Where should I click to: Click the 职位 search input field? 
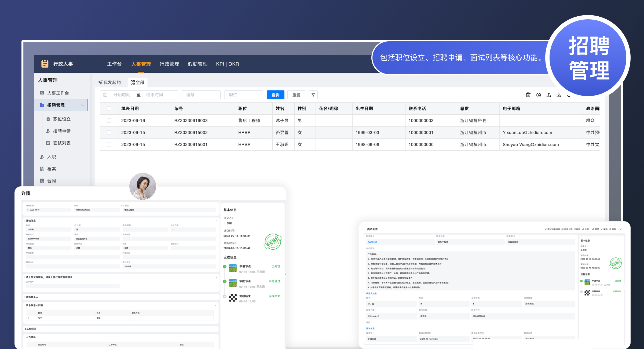coord(243,95)
